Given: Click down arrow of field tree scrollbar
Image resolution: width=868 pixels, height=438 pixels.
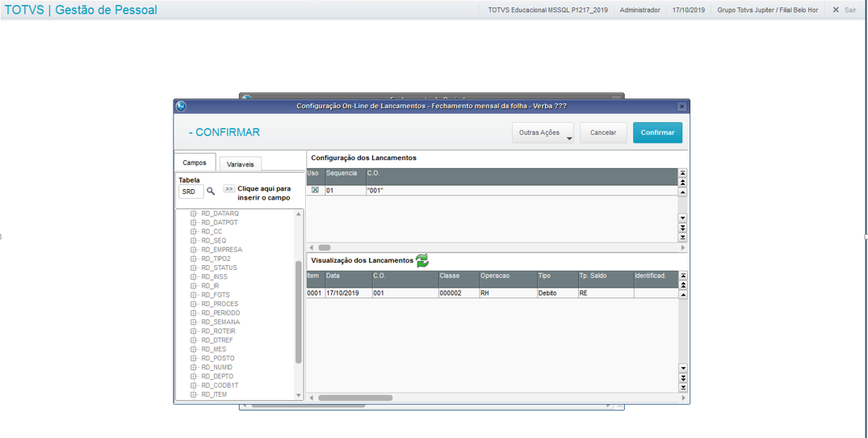Looking at the screenshot, I should [x=299, y=395].
